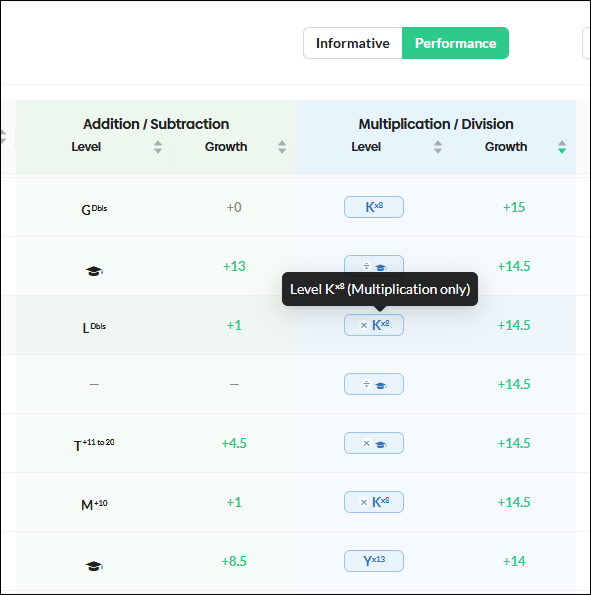591x595 pixels.
Task: Switch to the Informative view
Action: 353,43
